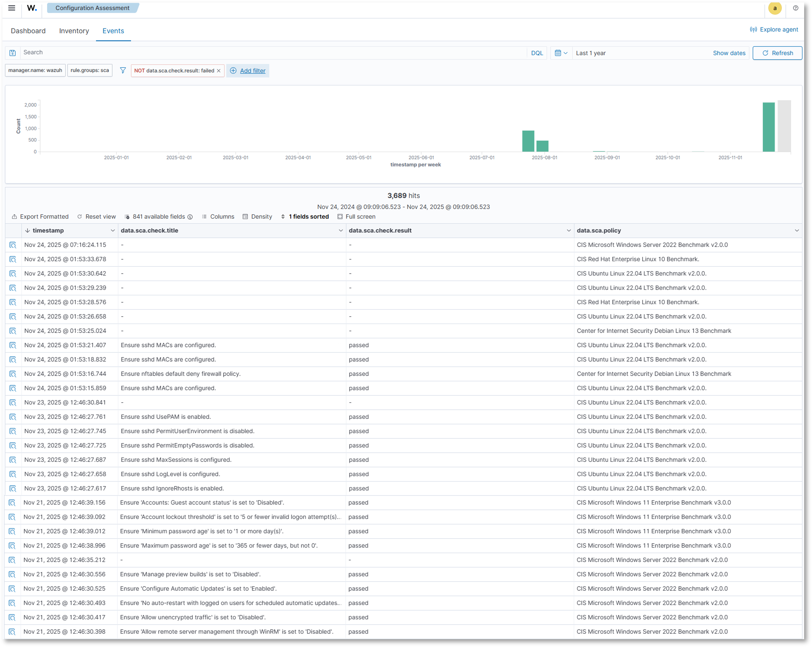The height and width of the screenshot is (647, 812).
Task: Open the filter actions funnel icon
Action: point(123,70)
